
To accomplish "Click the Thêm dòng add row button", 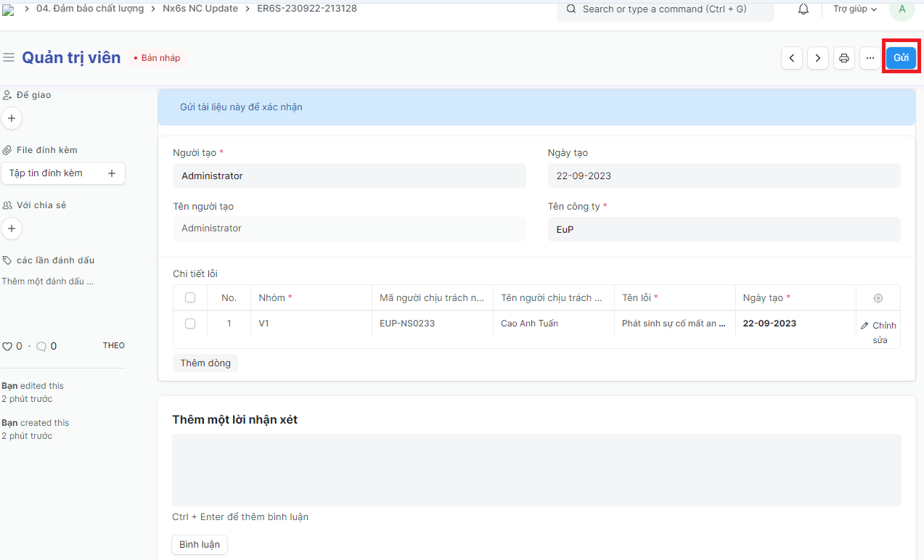I will (x=205, y=363).
